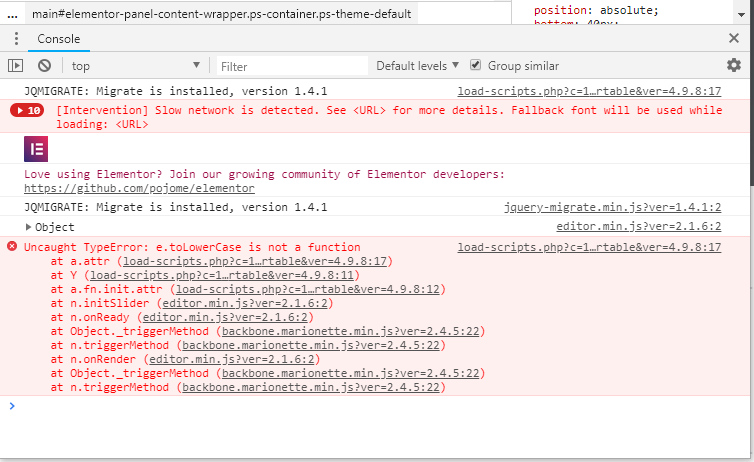The height and width of the screenshot is (462, 754).
Task: Select the Console tab
Action: click(x=59, y=39)
